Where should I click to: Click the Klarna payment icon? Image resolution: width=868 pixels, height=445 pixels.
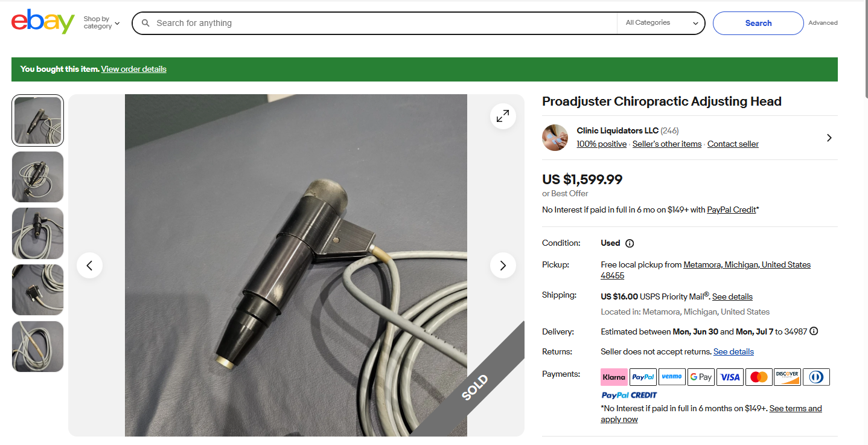click(614, 377)
